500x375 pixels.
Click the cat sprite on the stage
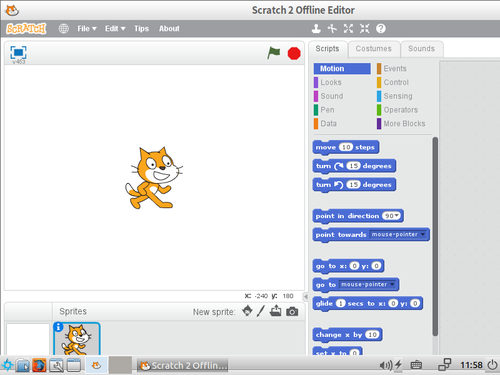(x=154, y=178)
